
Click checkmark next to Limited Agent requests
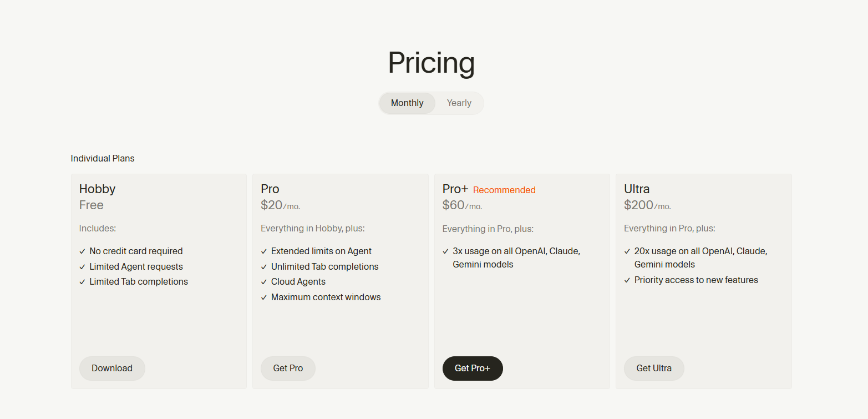[x=82, y=267]
